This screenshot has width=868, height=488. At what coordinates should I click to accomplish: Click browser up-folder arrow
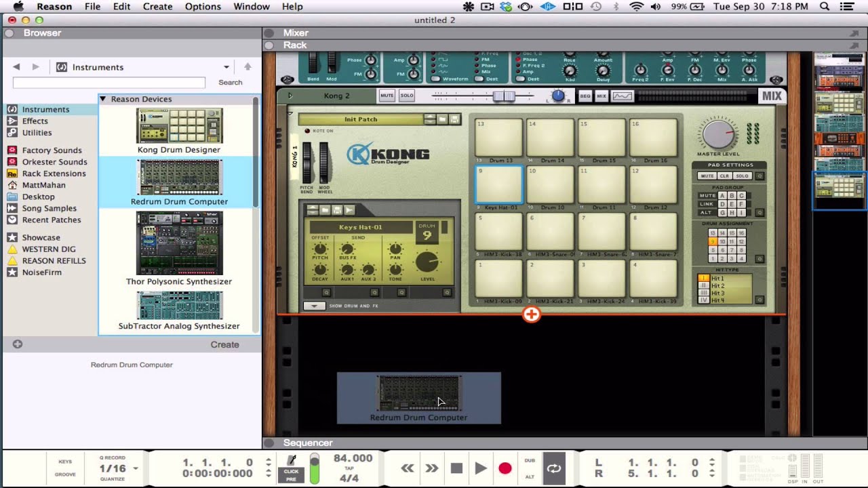pyautogui.click(x=248, y=66)
